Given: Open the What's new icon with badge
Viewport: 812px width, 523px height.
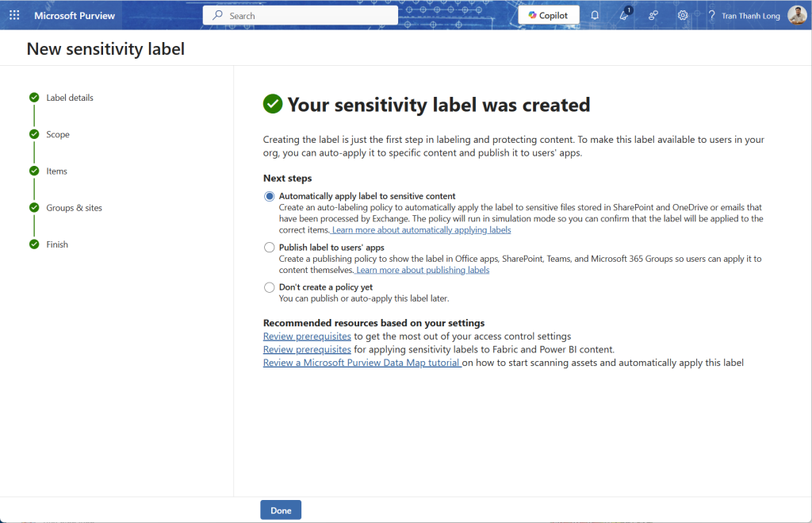Looking at the screenshot, I should [x=624, y=15].
